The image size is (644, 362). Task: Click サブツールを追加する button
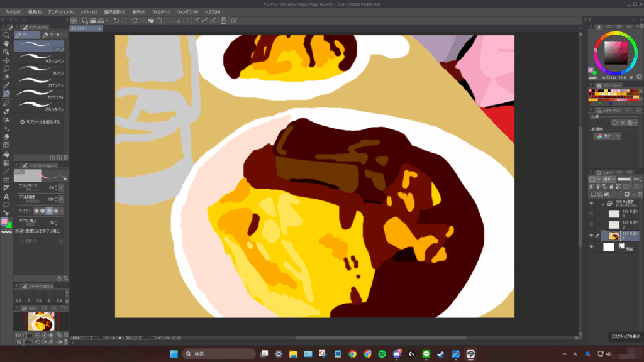click(x=40, y=122)
